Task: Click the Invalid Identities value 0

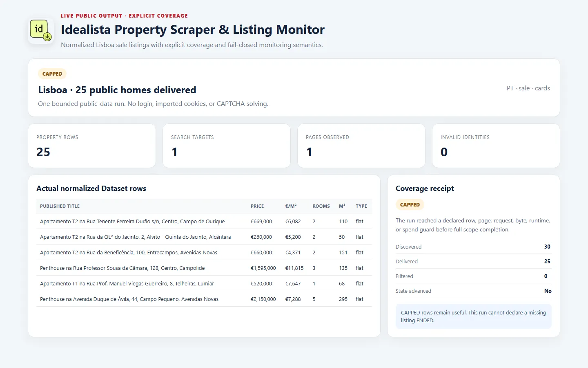Action: pyautogui.click(x=444, y=152)
